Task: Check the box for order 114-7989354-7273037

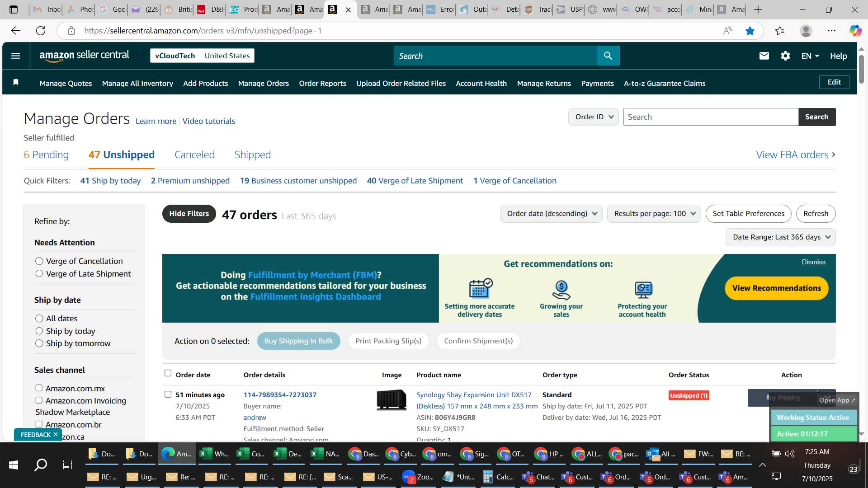Action: tap(168, 394)
